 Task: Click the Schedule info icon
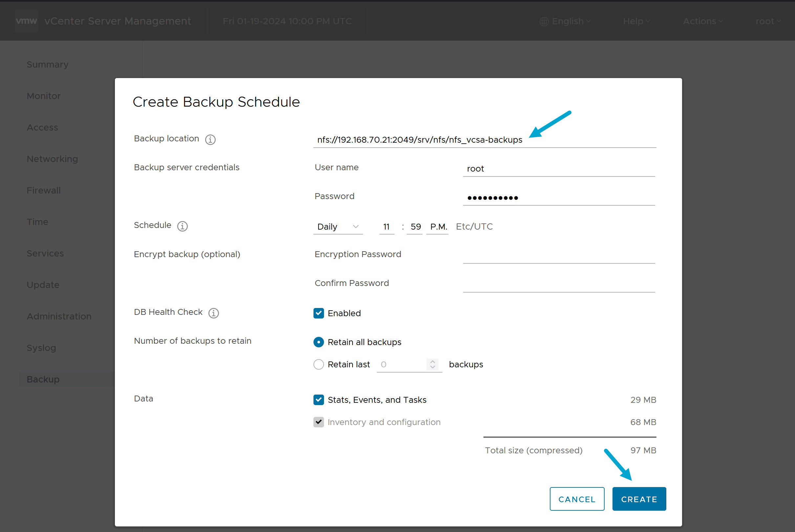pyautogui.click(x=182, y=226)
